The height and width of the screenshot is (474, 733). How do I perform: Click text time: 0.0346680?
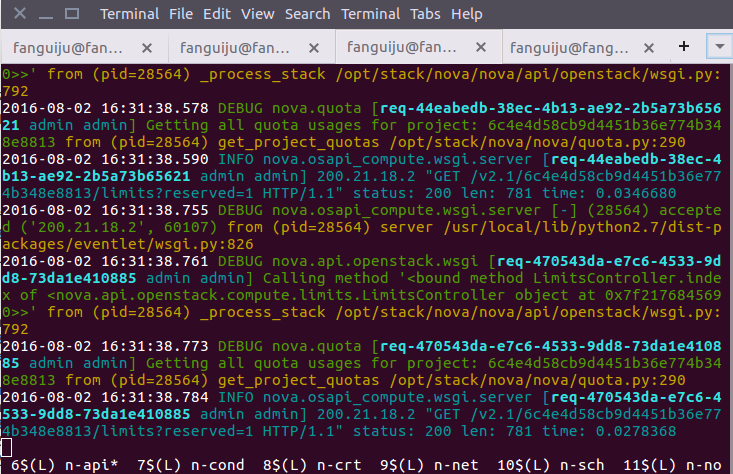[609, 193]
